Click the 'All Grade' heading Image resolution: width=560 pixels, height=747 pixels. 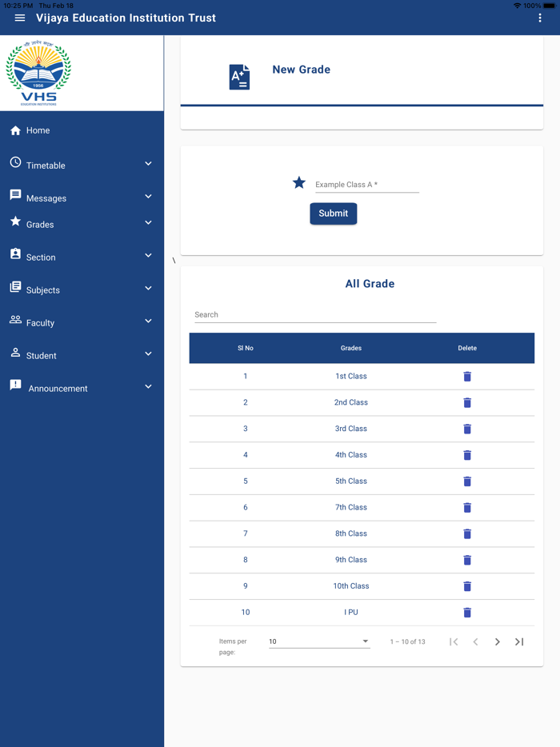coord(370,284)
